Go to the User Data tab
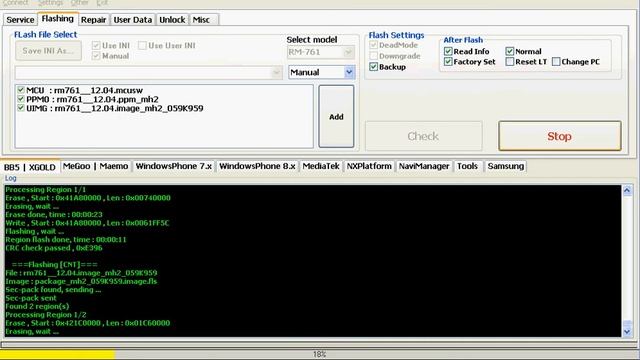This screenshot has width=640, height=360. (x=133, y=20)
